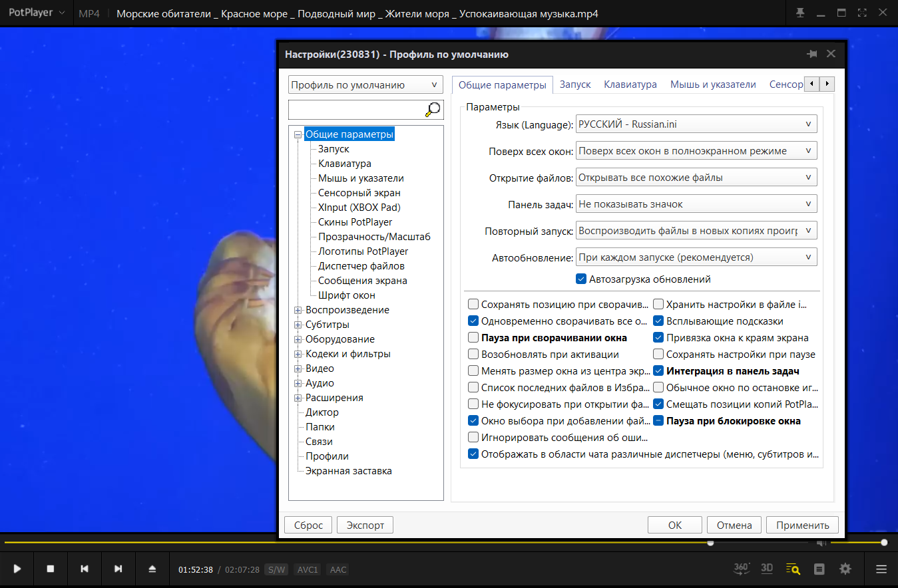
Task: Open the 'Автообновление' combo box
Action: click(x=696, y=257)
